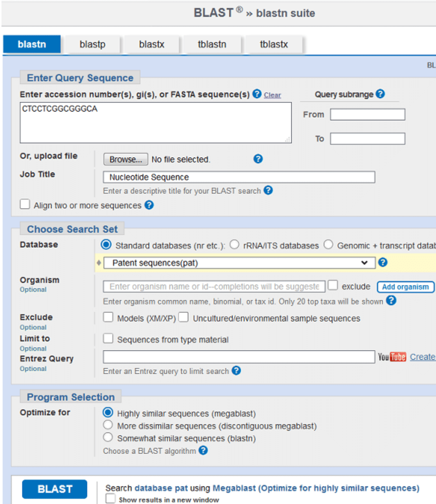This screenshot has width=436, height=504.
Task: Click the 'database pat' summary text
Action: pyautogui.click(x=161, y=488)
